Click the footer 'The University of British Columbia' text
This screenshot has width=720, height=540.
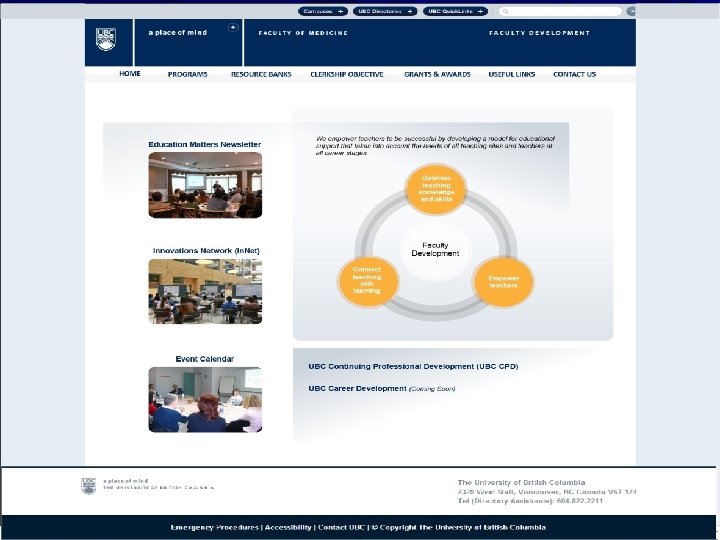click(521, 482)
